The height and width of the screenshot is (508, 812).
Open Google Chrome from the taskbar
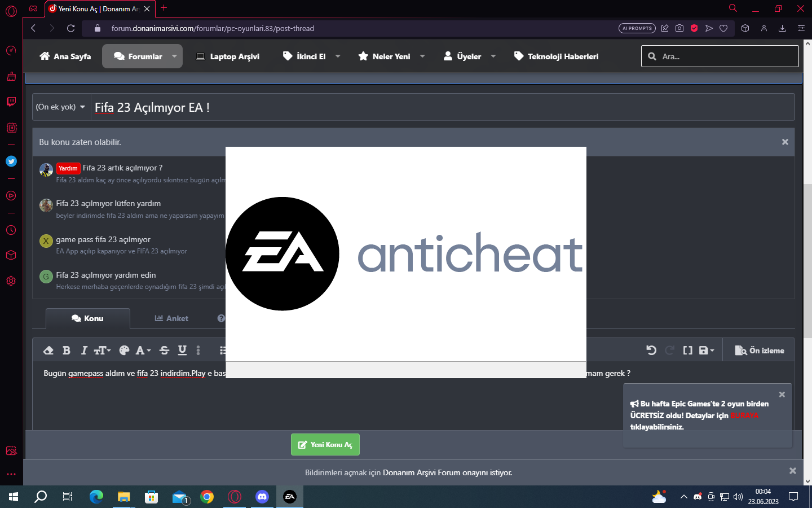tap(207, 497)
